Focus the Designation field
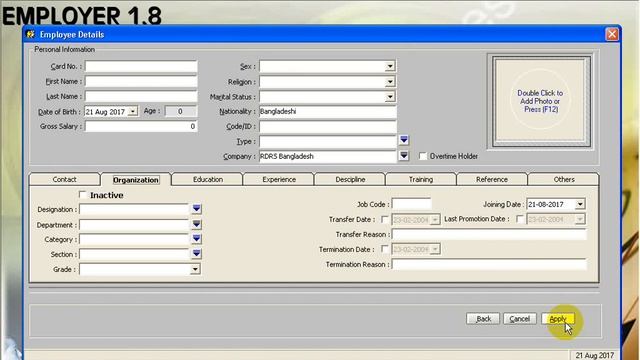This screenshot has width=640, height=360. click(x=134, y=209)
